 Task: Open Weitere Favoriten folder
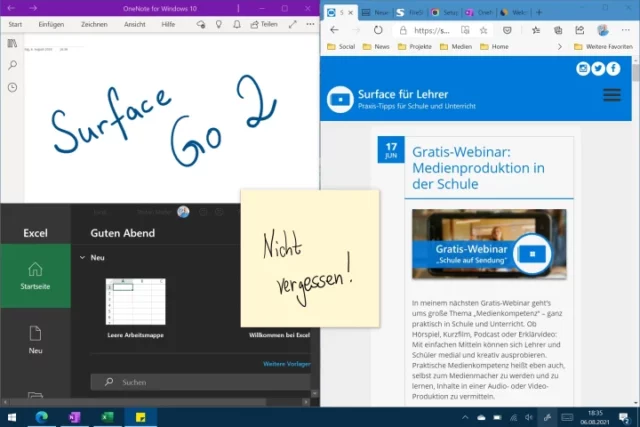click(x=603, y=47)
